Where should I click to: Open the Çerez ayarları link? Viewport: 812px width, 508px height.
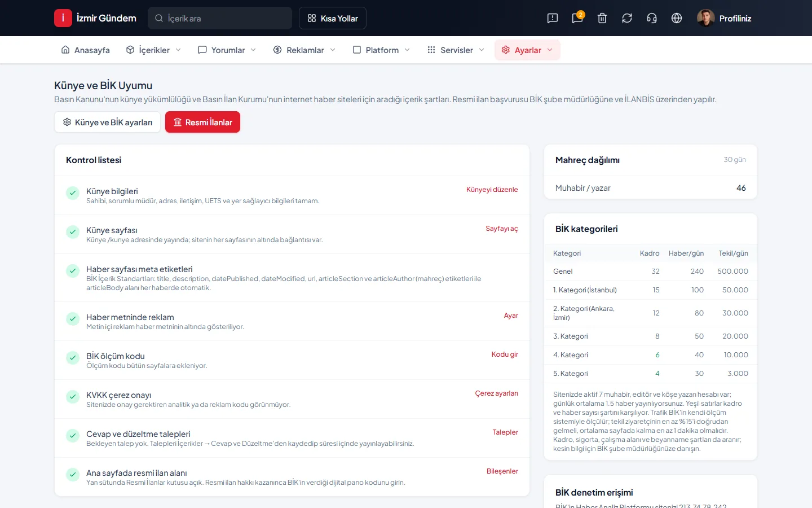coord(497,393)
